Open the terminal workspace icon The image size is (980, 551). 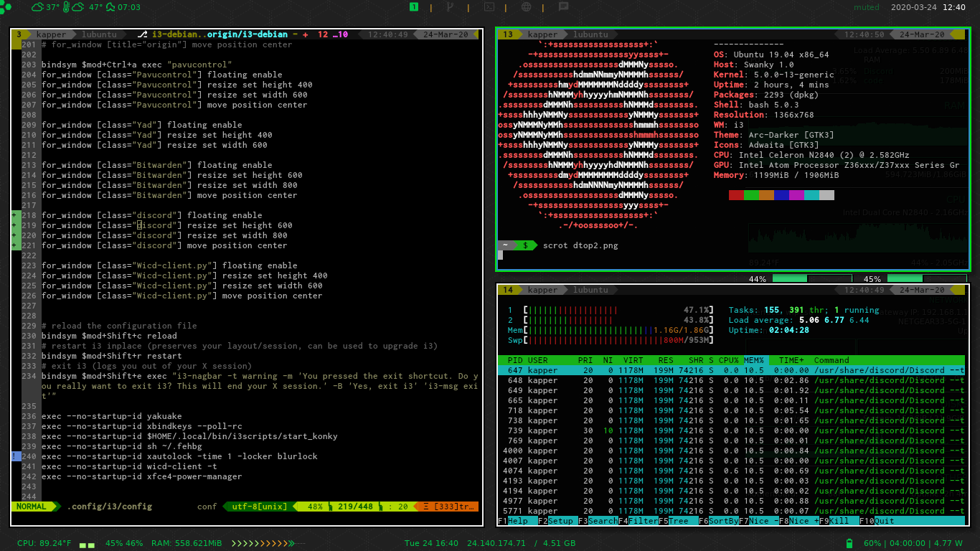pyautogui.click(x=489, y=7)
